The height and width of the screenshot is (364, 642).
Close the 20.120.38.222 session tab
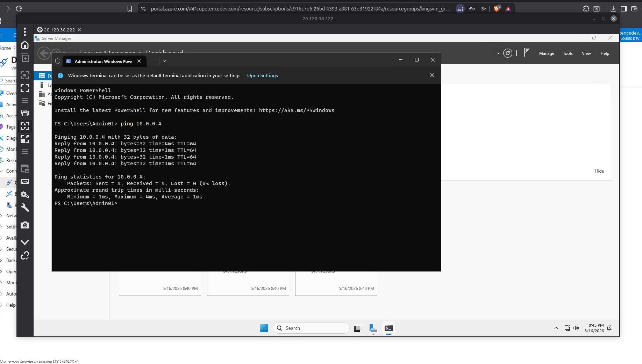coord(79,30)
